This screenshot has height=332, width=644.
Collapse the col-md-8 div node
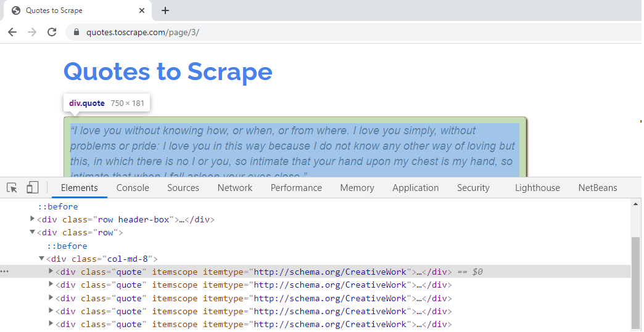(x=41, y=259)
